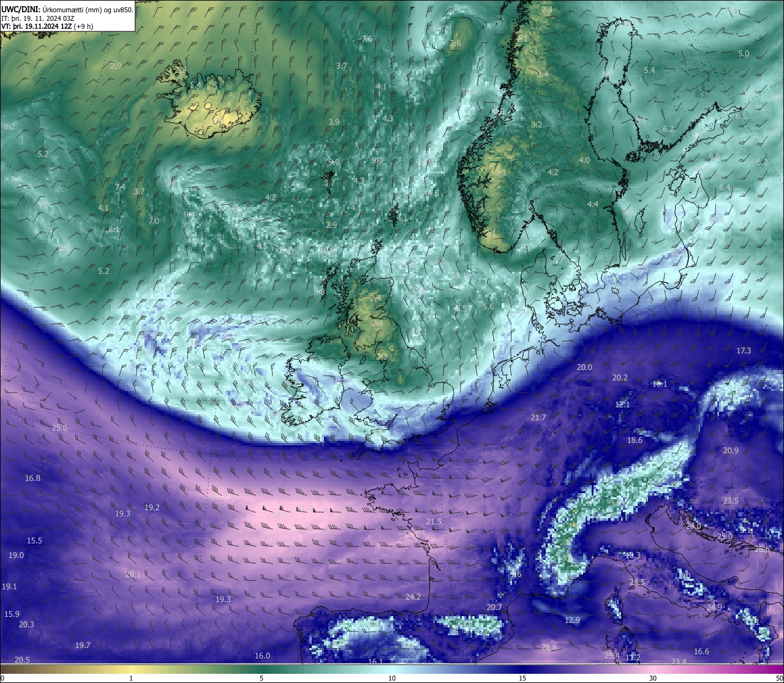Click the colour scale tick label "10"

point(392,678)
